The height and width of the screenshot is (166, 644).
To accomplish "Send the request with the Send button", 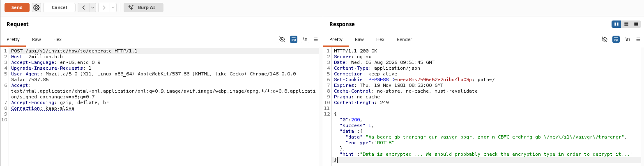I will [x=17, y=7].
